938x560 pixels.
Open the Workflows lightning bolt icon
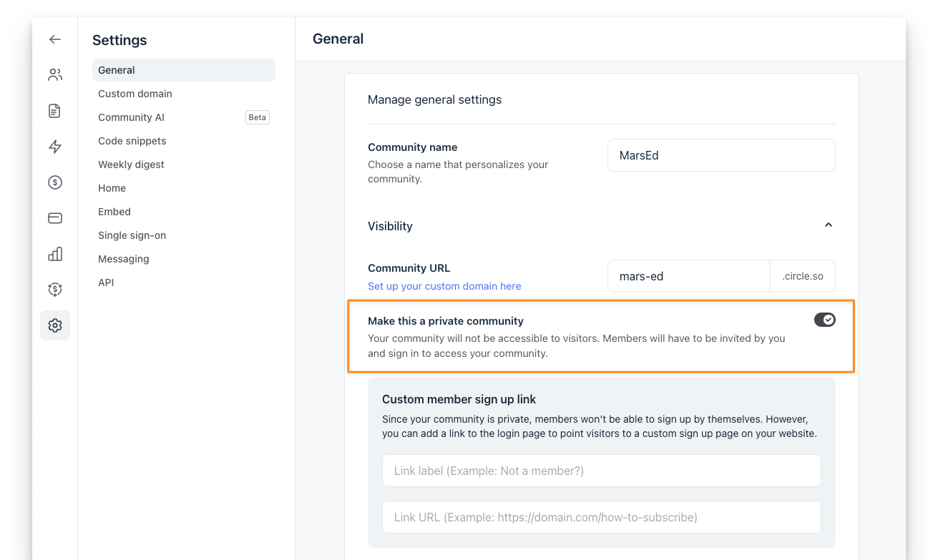[x=55, y=147]
